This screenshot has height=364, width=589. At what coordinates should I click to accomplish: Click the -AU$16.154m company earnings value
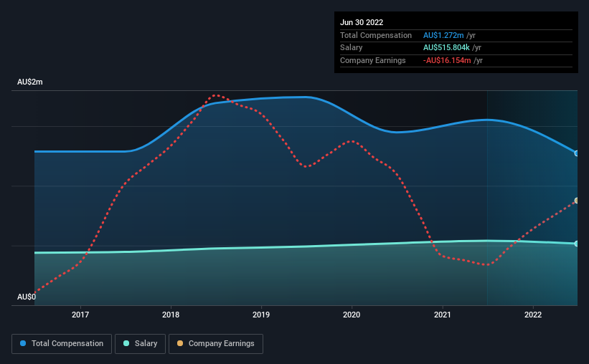coord(447,60)
